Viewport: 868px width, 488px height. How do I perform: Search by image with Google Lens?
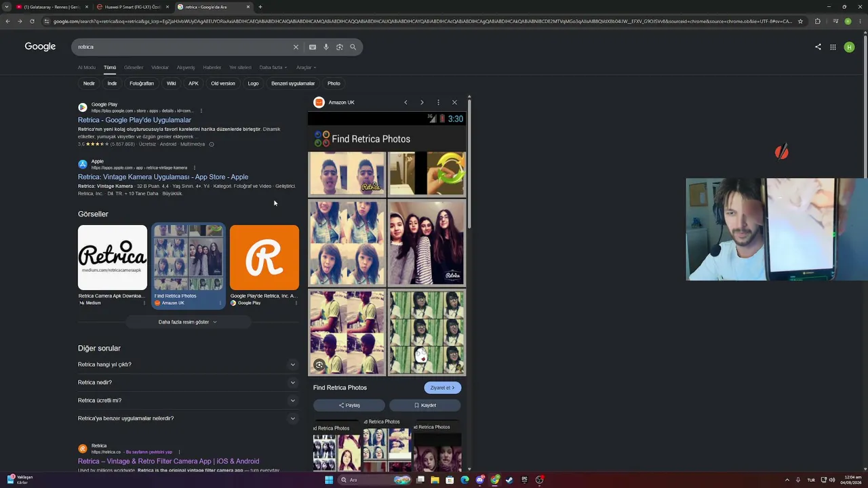pyautogui.click(x=340, y=47)
